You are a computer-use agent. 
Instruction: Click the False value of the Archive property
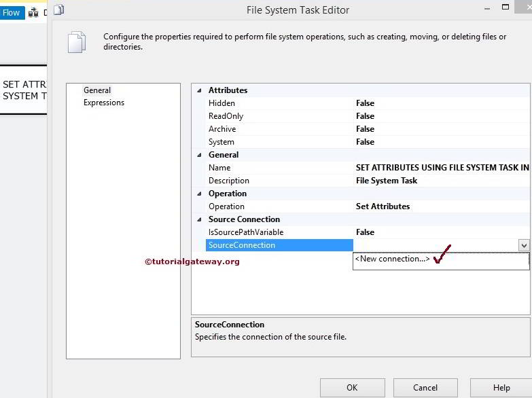pyautogui.click(x=365, y=129)
